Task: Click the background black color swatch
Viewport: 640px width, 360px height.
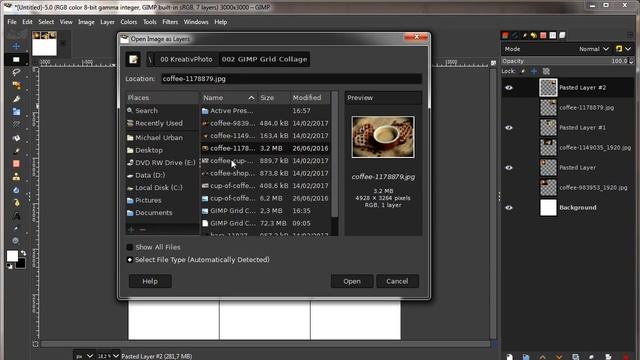Action: [x=21, y=264]
